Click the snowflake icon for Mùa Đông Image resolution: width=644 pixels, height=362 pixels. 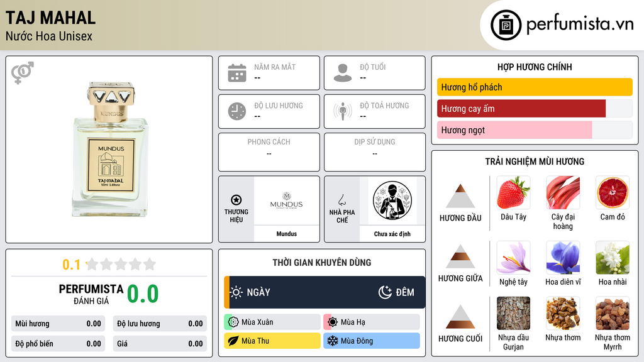[x=332, y=341]
